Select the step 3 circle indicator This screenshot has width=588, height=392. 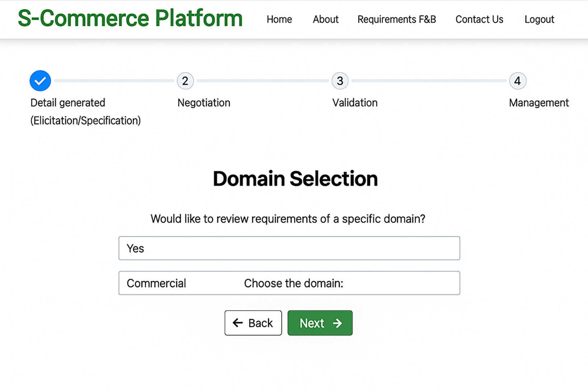coord(340,81)
